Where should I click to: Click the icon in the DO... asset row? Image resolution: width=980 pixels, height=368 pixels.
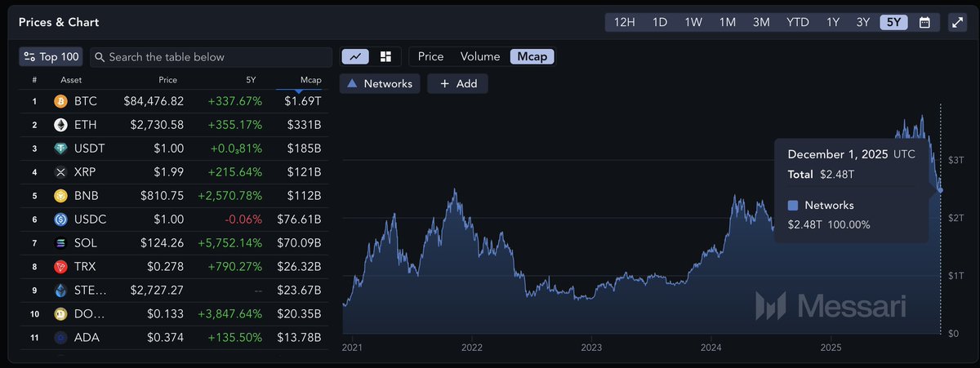[x=60, y=314]
